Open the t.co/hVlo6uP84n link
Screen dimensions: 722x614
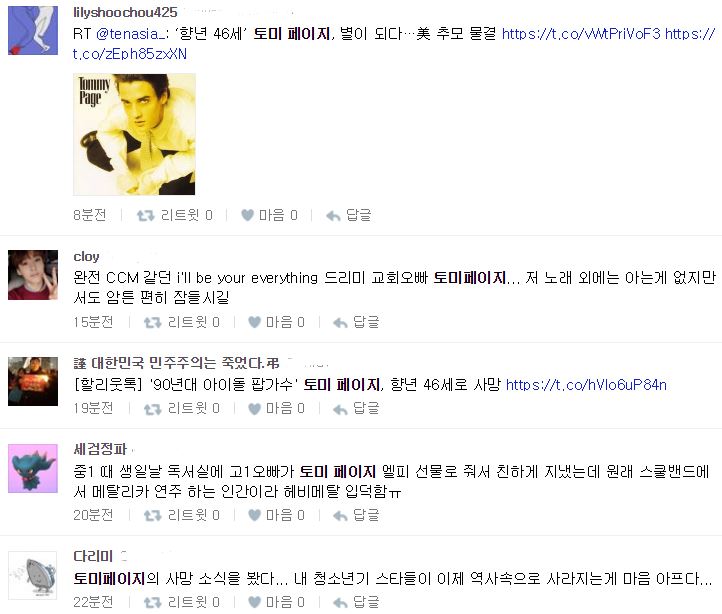[586, 385]
